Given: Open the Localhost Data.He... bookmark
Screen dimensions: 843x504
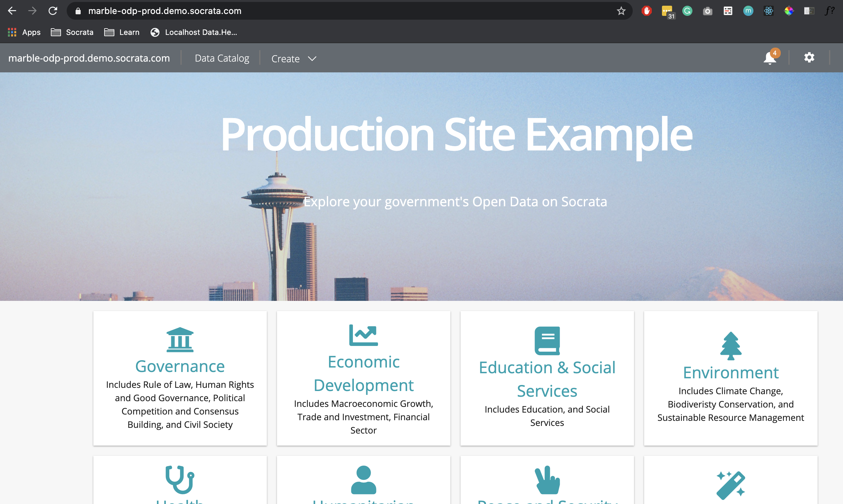Looking at the screenshot, I should pos(194,32).
